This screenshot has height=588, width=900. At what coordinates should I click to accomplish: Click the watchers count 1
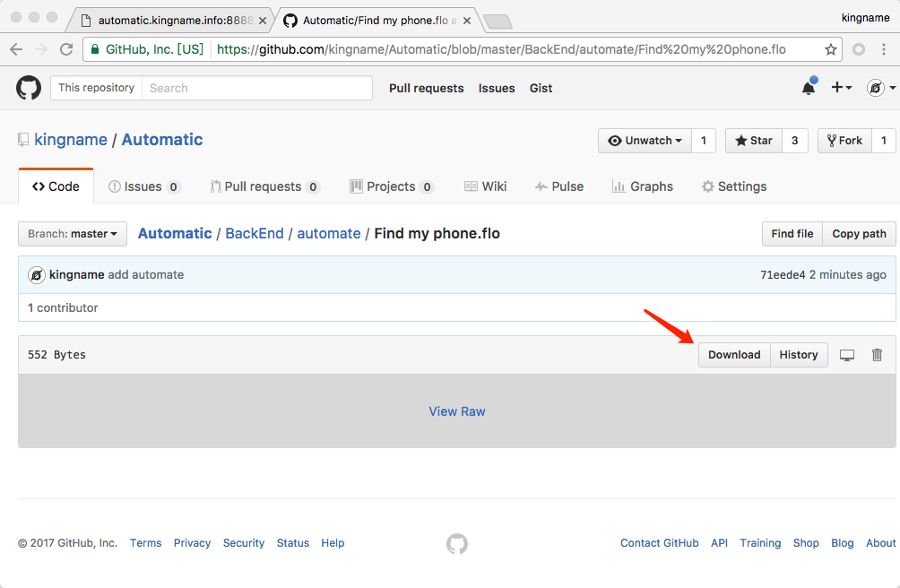click(x=704, y=141)
